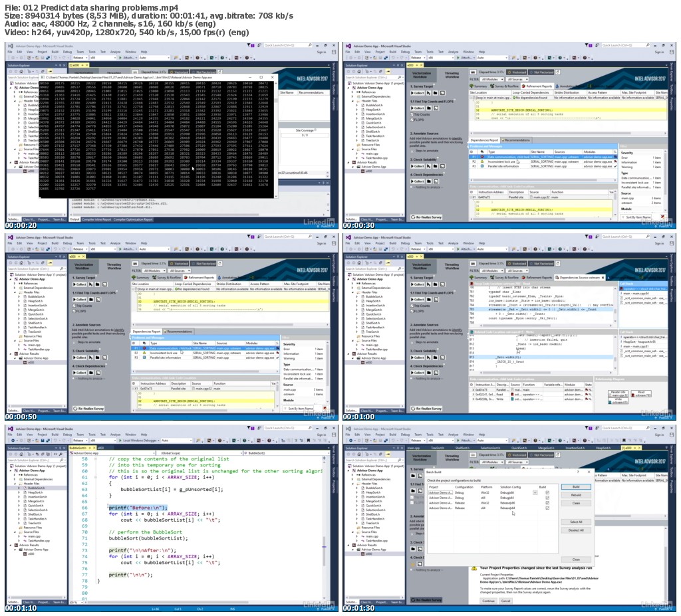
Task: Click Solution Explorer pin icon in 00:00:20 frame
Action: click(x=59, y=66)
